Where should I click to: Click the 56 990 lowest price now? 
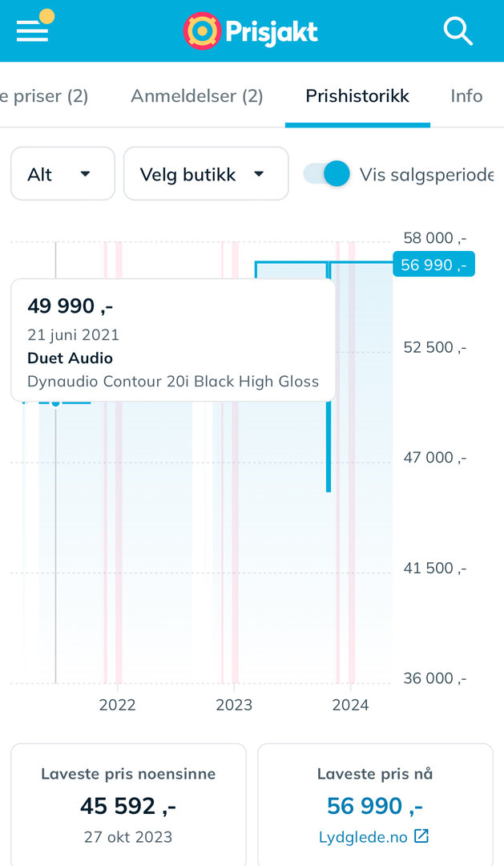(375, 805)
